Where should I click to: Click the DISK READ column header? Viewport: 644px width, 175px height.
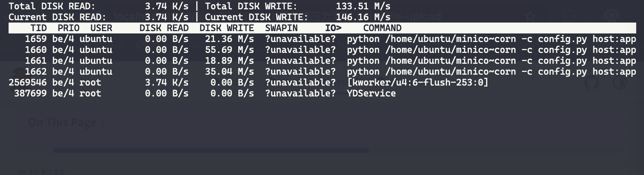(164, 28)
